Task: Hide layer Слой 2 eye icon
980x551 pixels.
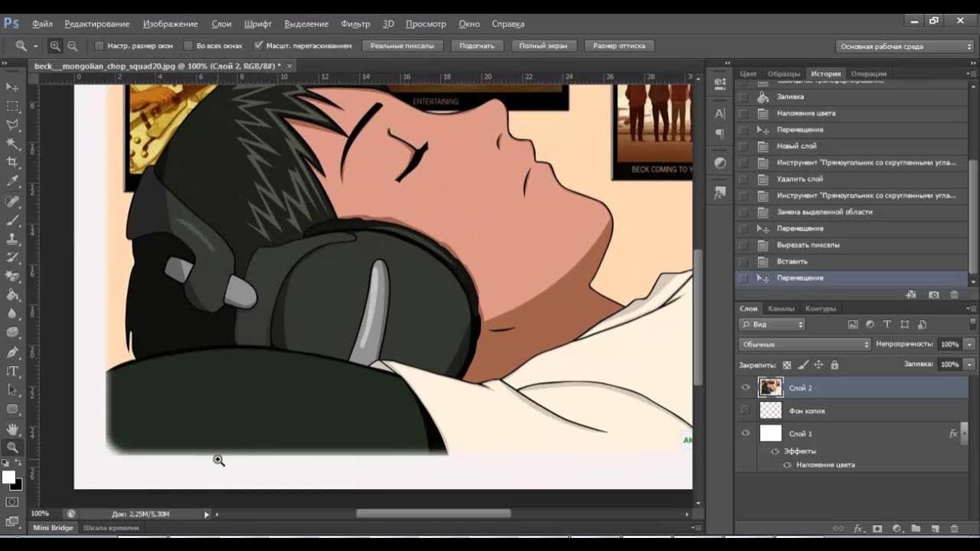Action: tap(746, 387)
